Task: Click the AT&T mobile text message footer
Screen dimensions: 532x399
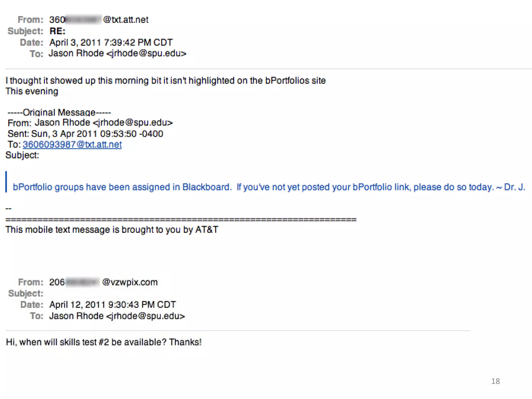Action: coord(112,230)
